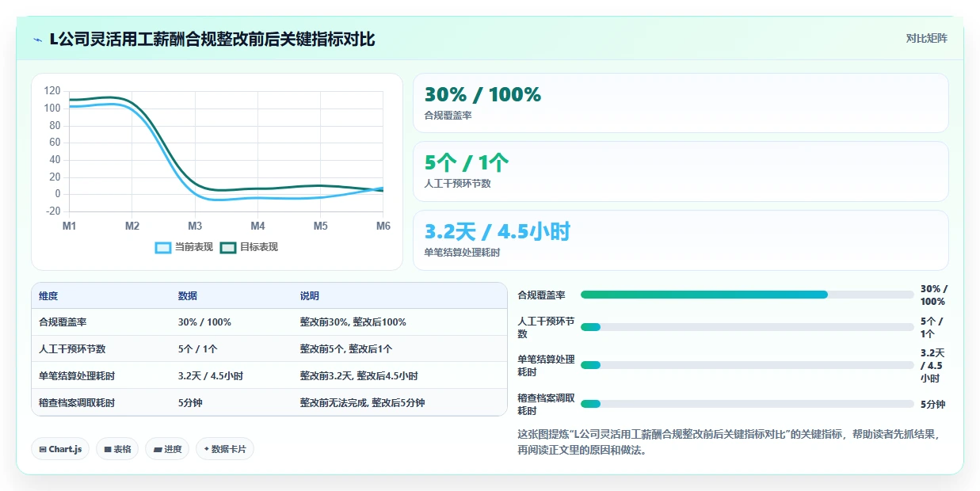
Task: Click the icon in the 进度 tag
Action: tap(158, 450)
